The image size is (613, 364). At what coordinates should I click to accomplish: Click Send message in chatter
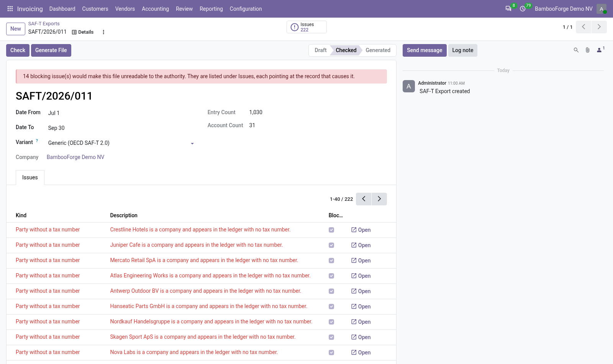pos(425,50)
